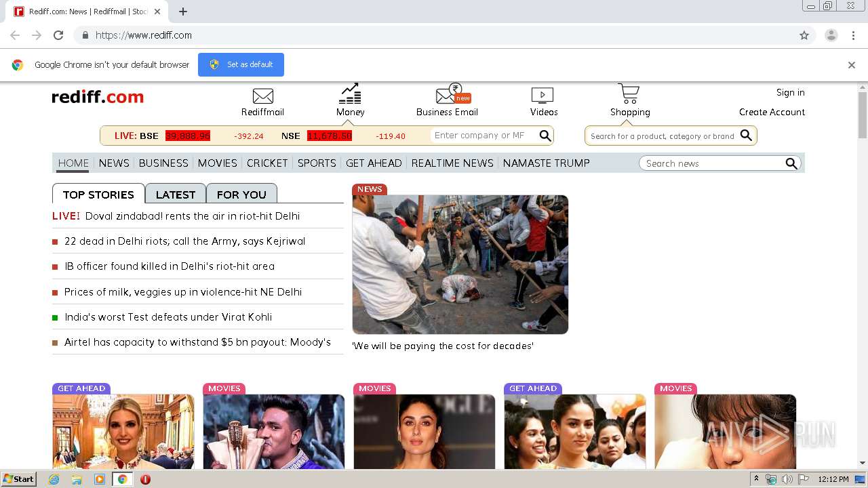Screen dimensions: 868x488
Task: Click the Create Account link
Action: (772, 112)
